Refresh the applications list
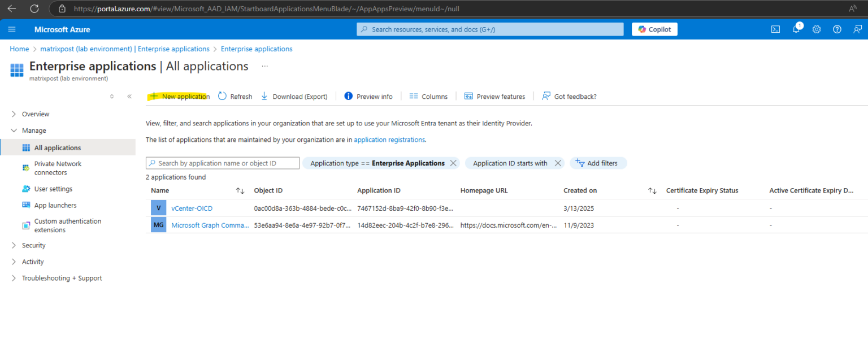The height and width of the screenshot is (344, 868). [x=222, y=96]
